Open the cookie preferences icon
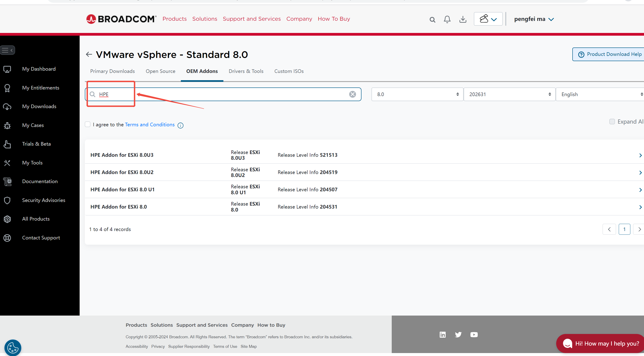The height and width of the screenshot is (356, 644). [13, 348]
